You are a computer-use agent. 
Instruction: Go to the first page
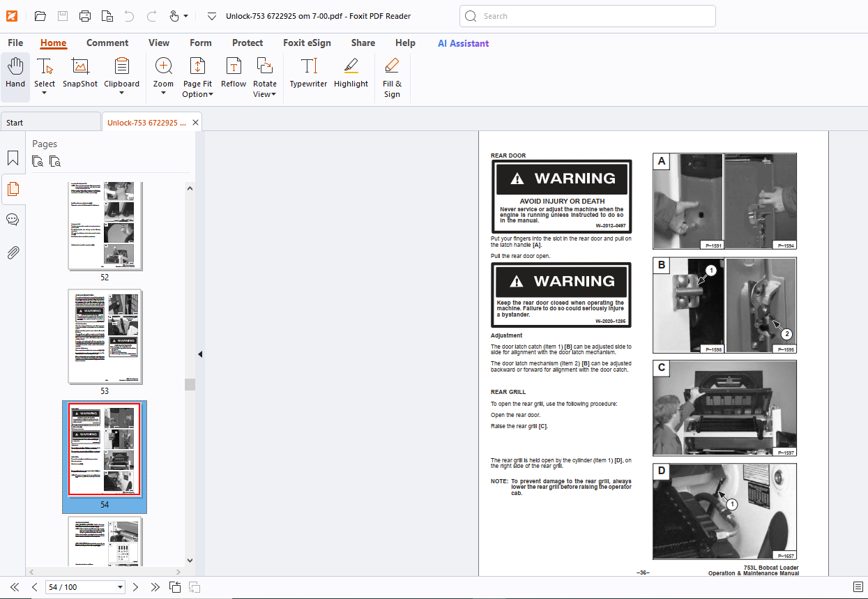tap(15, 587)
